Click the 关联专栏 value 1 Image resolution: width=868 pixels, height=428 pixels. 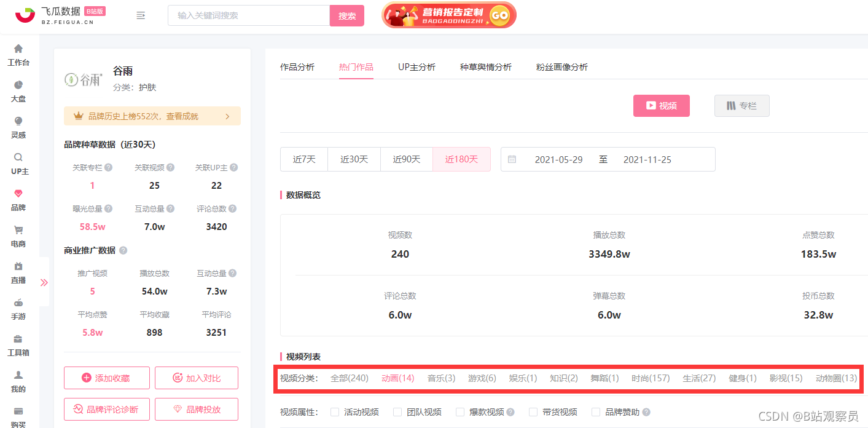click(x=92, y=186)
